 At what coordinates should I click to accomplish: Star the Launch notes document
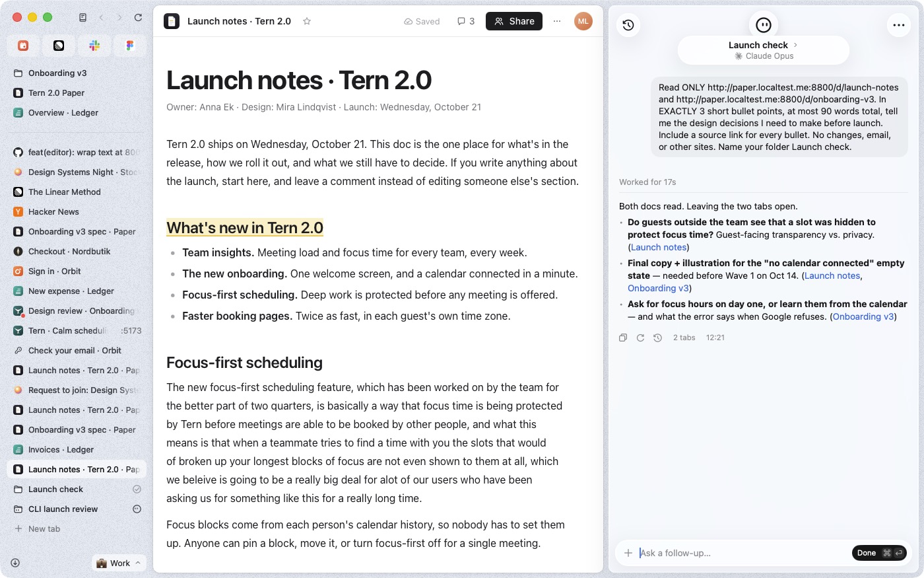click(x=307, y=21)
